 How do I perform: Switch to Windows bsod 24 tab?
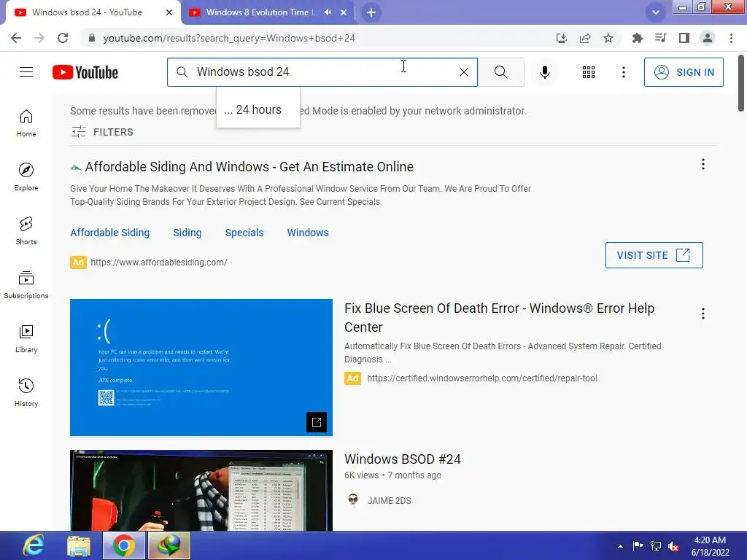93,12
